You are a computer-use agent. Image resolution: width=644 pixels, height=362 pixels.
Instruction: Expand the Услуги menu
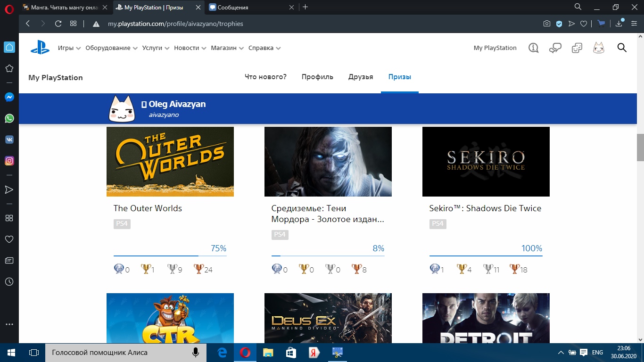(156, 48)
